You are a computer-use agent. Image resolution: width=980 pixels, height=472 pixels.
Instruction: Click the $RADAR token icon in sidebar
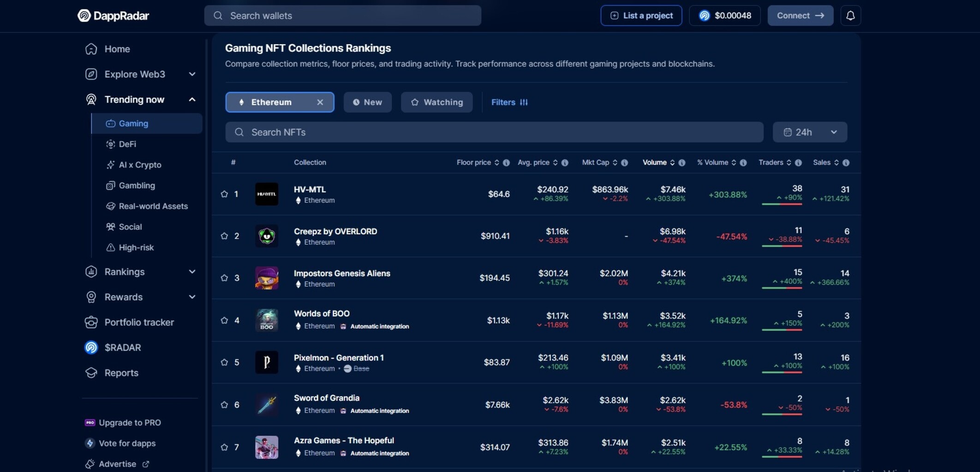coord(91,347)
